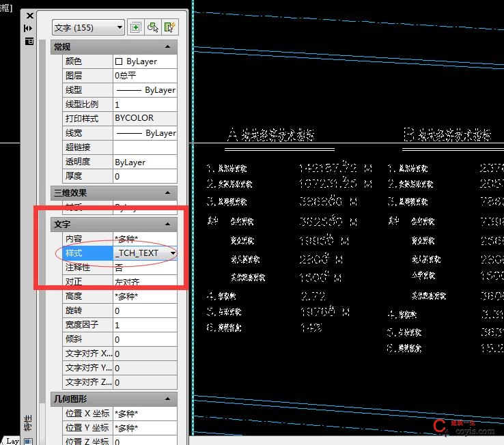Edit the 旋转 value field

145,311
